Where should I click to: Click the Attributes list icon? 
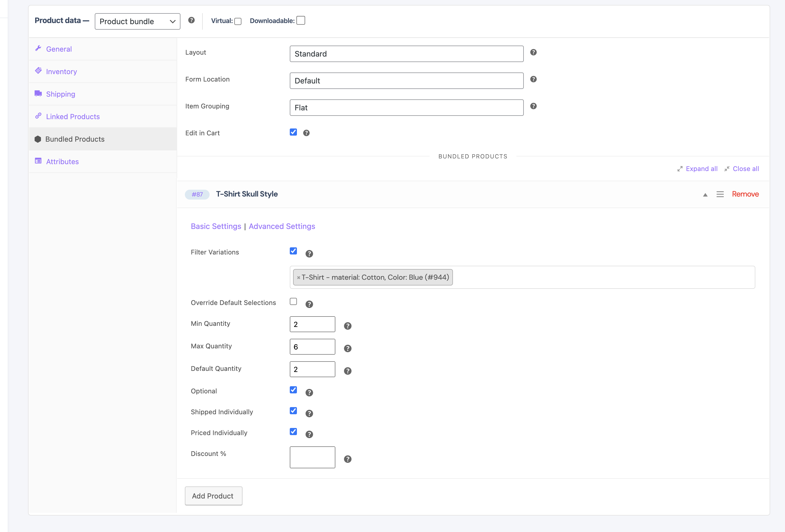click(x=38, y=161)
